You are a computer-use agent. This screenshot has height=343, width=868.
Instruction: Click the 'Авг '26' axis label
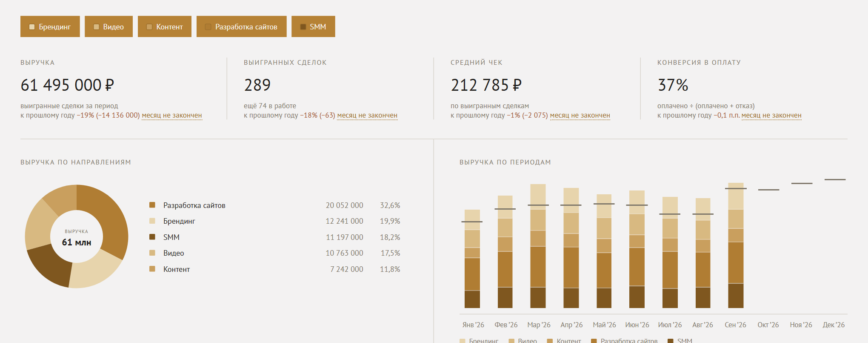pos(702,325)
